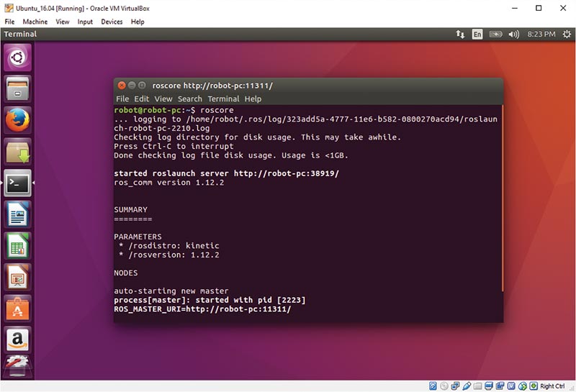Open terminal Help menu
The height and width of the screenshot is (392, 576).
click(x=253, y=99)
